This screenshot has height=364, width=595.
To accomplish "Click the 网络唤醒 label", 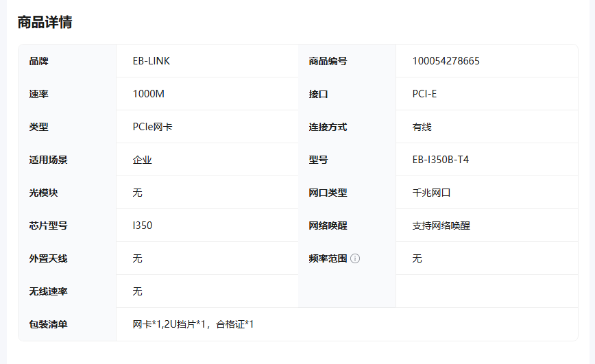I will pyautogui.click(x=328, y=226).
